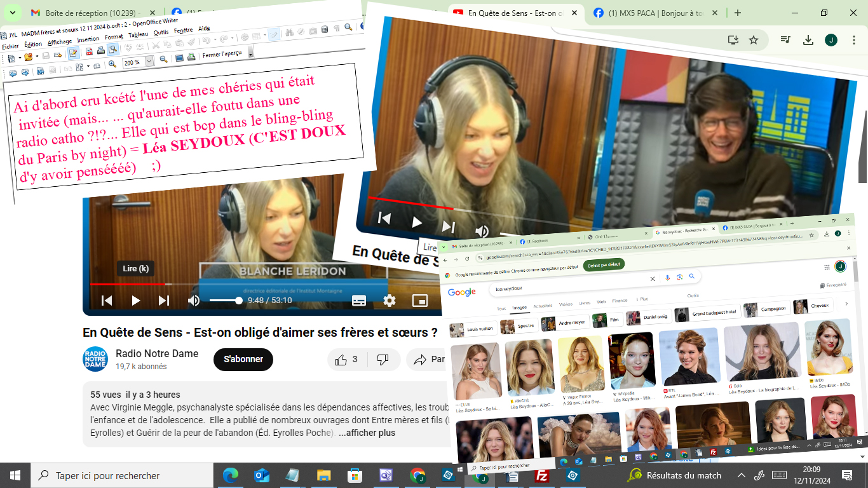Toggle Writer edit file mode icon

pyautogui.click(x=74, y=53)
